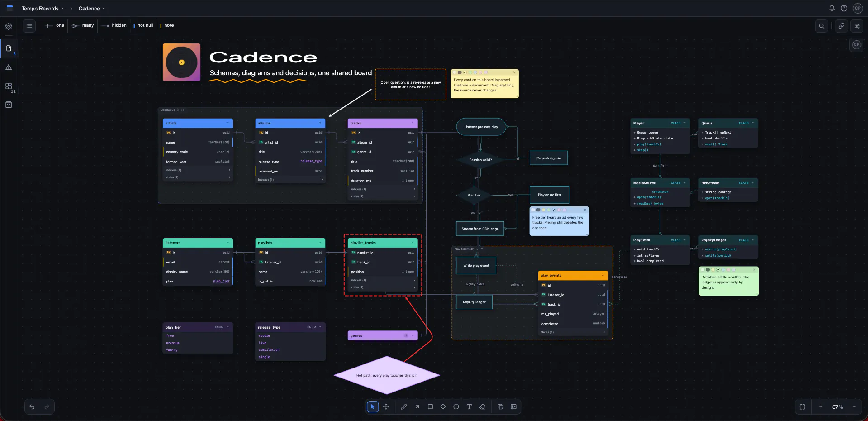
Task: Copy share link icon
Action: (x=841, y=26)
